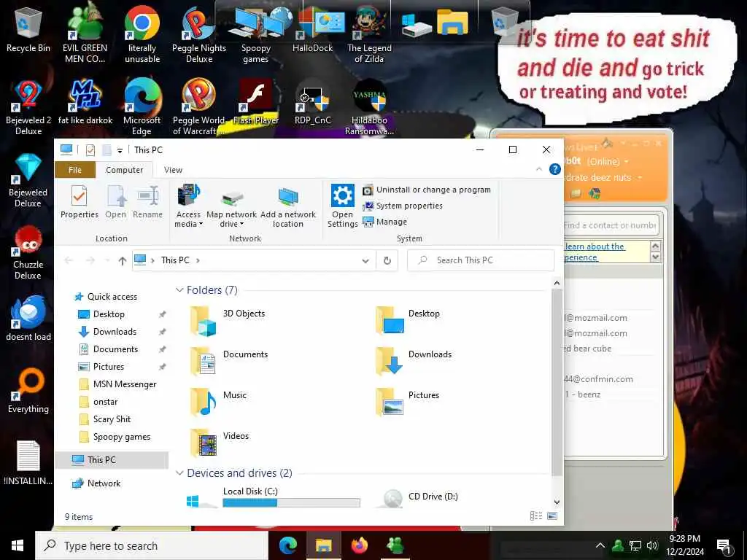
Task: Open the Spoopy games desktop icon
Action: 256,34
